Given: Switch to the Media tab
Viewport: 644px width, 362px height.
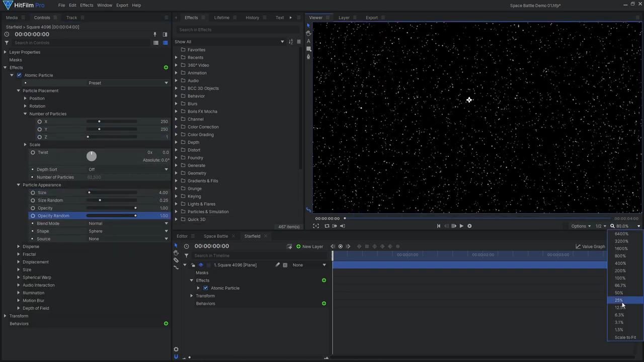Looking at the screenshot, I should coord(12,18).
